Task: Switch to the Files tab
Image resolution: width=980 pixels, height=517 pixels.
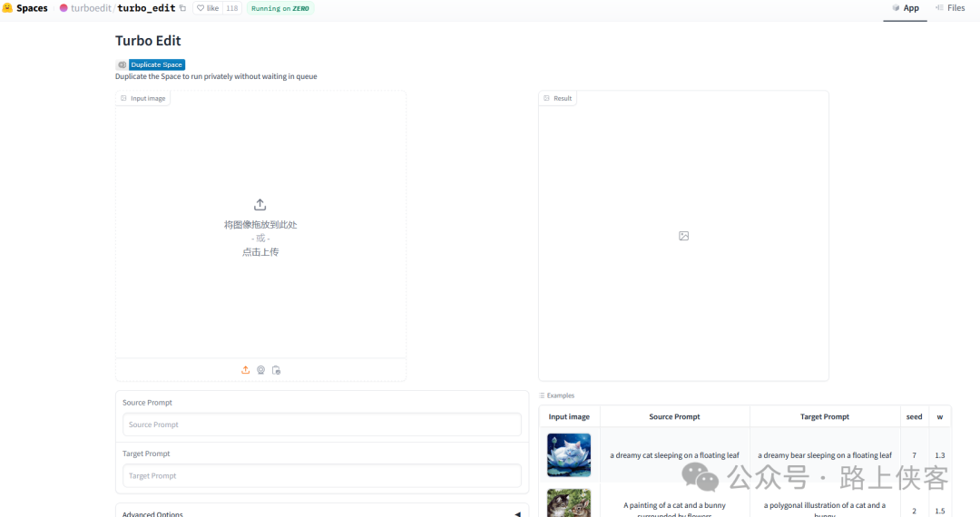Action: (x=950, y=8)
